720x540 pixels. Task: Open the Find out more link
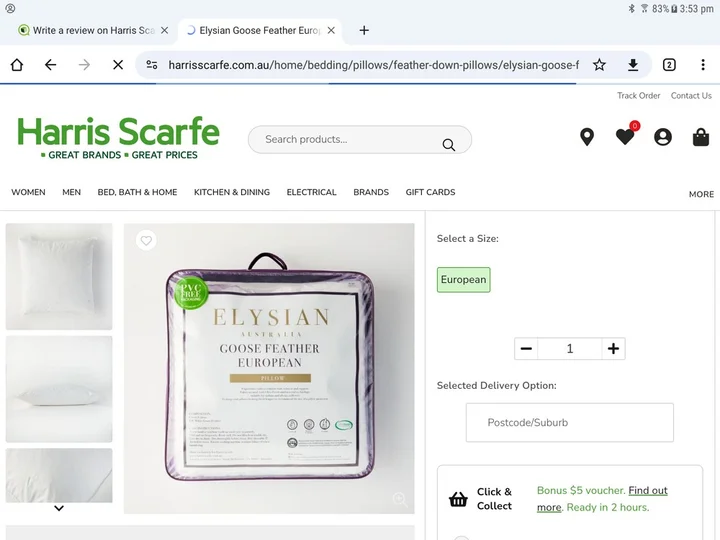point(647,491)
